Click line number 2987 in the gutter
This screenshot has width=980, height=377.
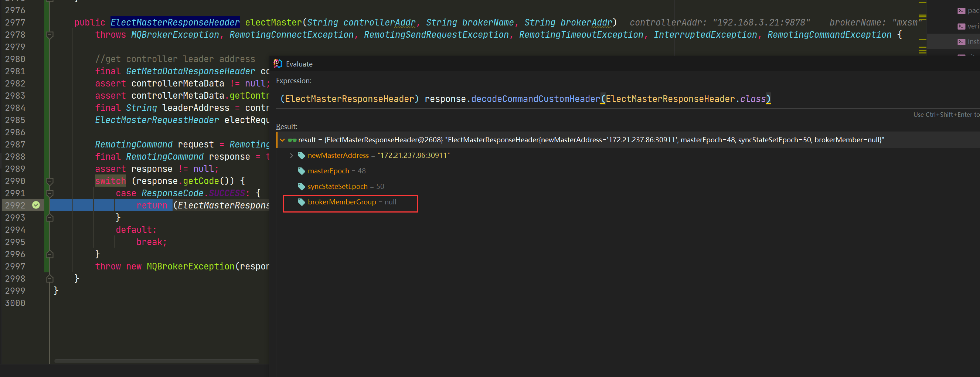coord(15,145)
